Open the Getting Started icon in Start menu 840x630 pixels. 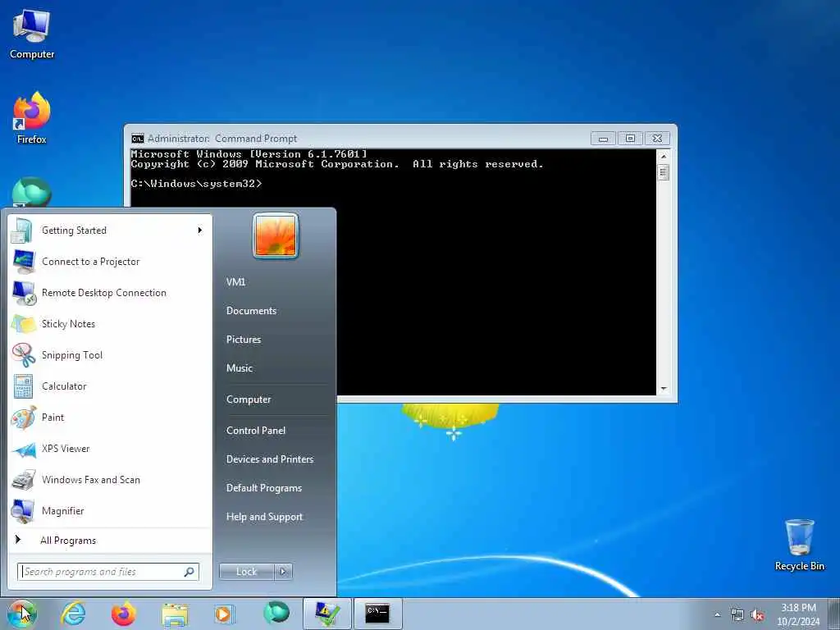pyautogui.click(x=23, y=231)
